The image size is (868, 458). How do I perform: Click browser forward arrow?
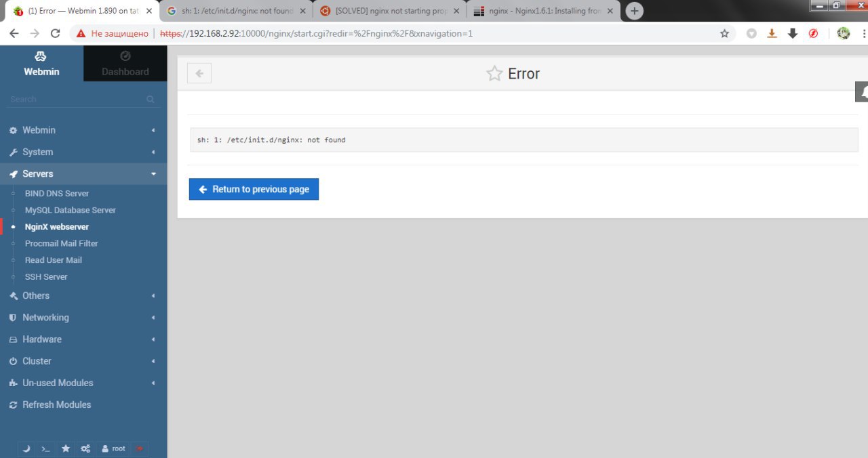[x=35, y=33]
